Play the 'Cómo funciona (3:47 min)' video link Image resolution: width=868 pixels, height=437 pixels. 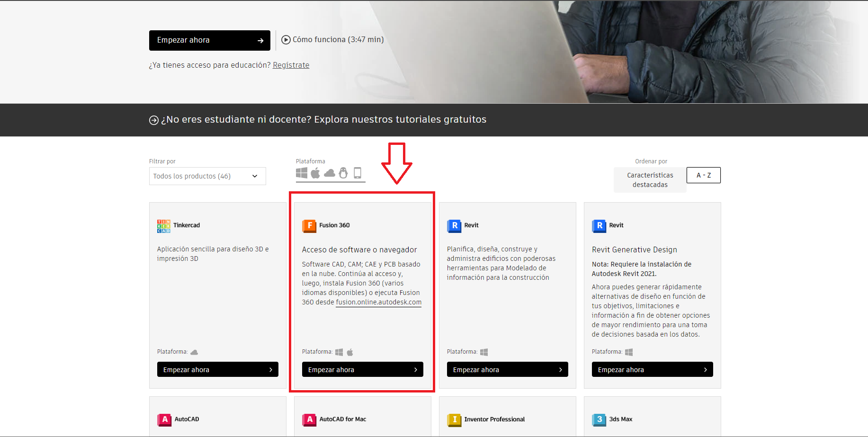[x=332, y=40]
